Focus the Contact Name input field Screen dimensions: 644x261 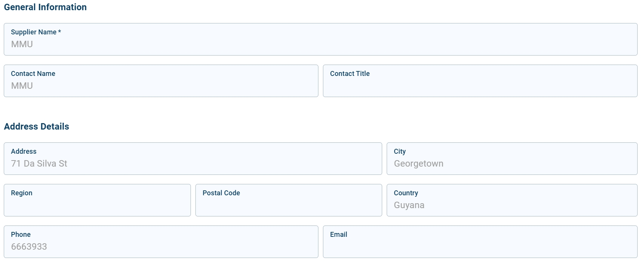tap(161, 86)
